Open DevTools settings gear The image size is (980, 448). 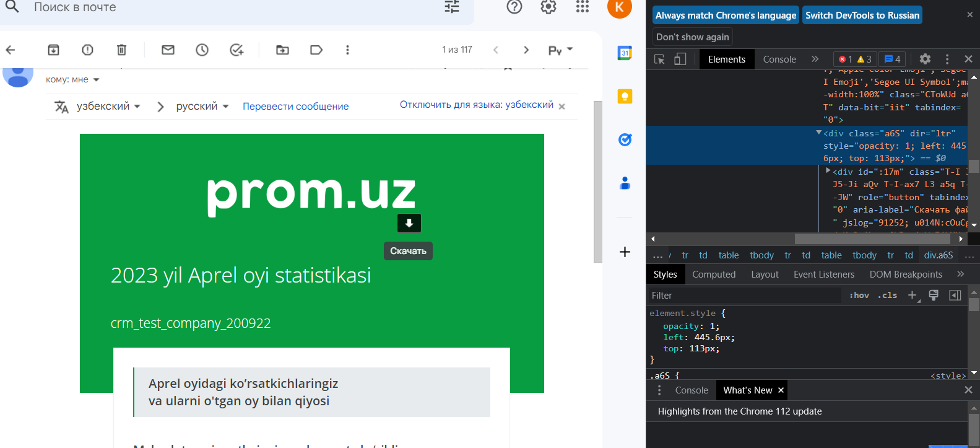point(925,59)
